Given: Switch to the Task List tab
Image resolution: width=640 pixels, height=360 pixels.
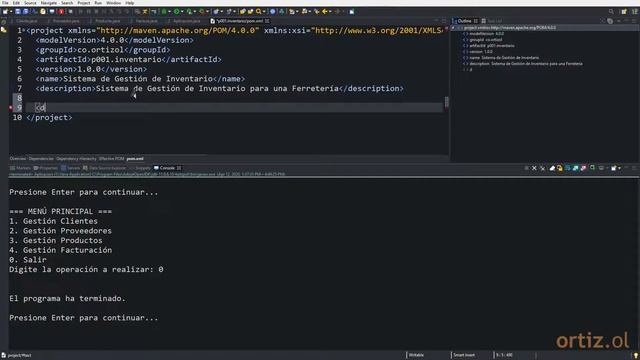Looking at the screenshot, I should 492,21.
